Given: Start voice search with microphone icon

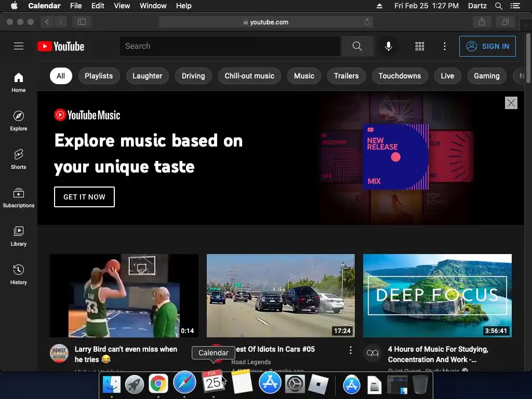Looking at the screenshot, I should click(389, 46).
